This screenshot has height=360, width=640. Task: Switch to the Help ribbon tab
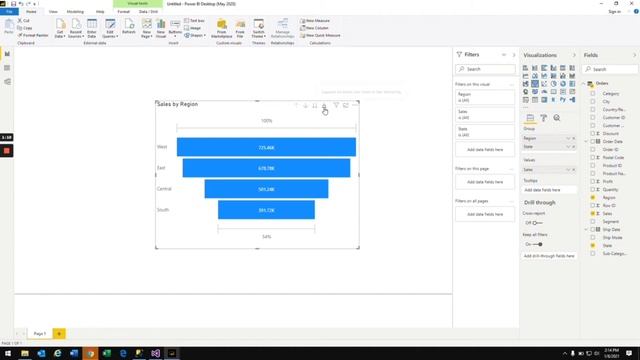[100, 12]
